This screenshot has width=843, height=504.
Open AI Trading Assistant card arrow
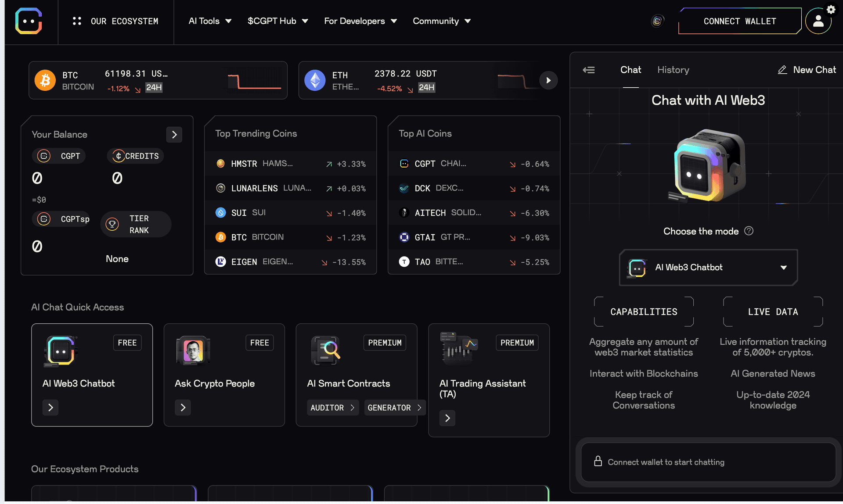tap(447, 418)
